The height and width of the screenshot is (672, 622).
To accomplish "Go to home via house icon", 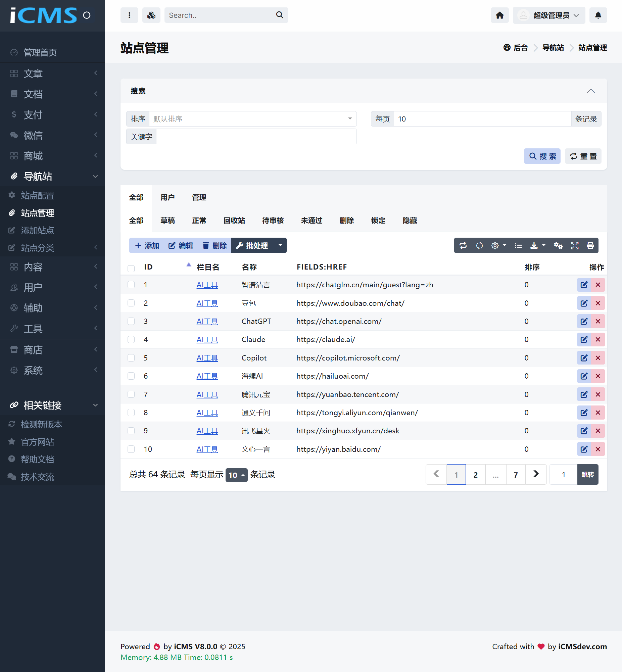I will (499, 15).
